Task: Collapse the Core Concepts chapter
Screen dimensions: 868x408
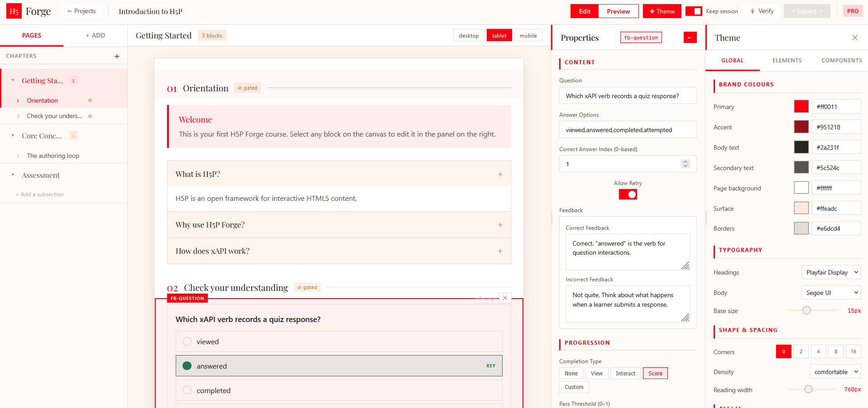Action: (x=13, y=136)
